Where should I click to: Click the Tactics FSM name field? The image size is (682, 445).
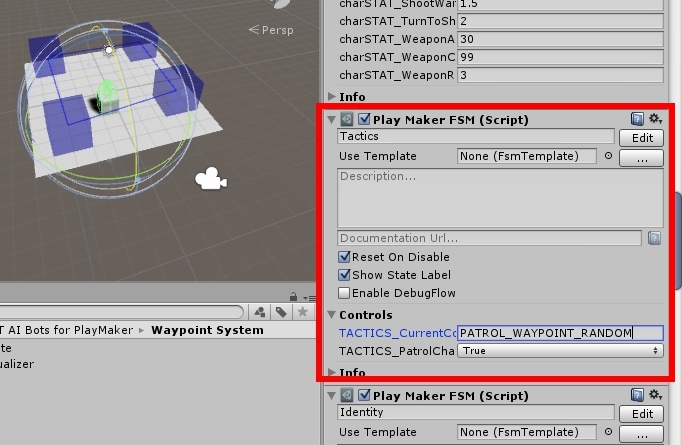point(476,136)
